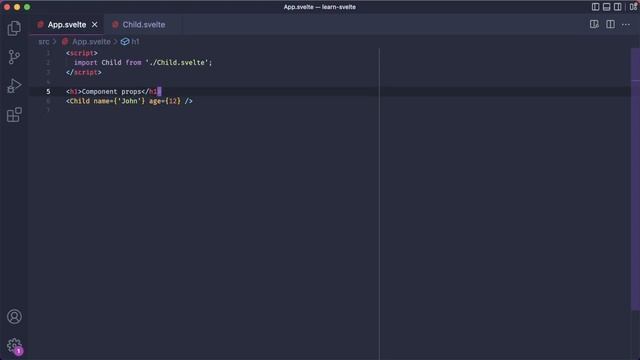Click the './Child.svelte' import path string
This screenshot has height=360, width=640.
pos(178,62)
